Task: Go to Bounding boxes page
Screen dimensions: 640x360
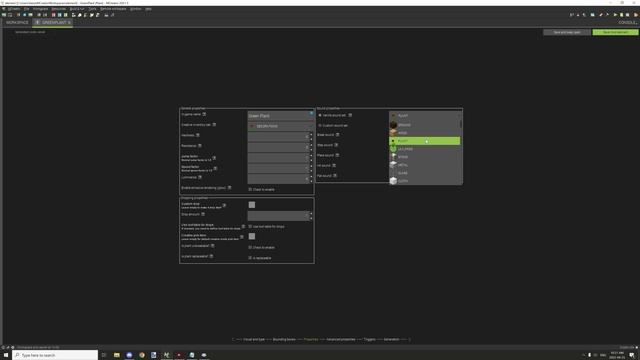Action: [284, 340]
